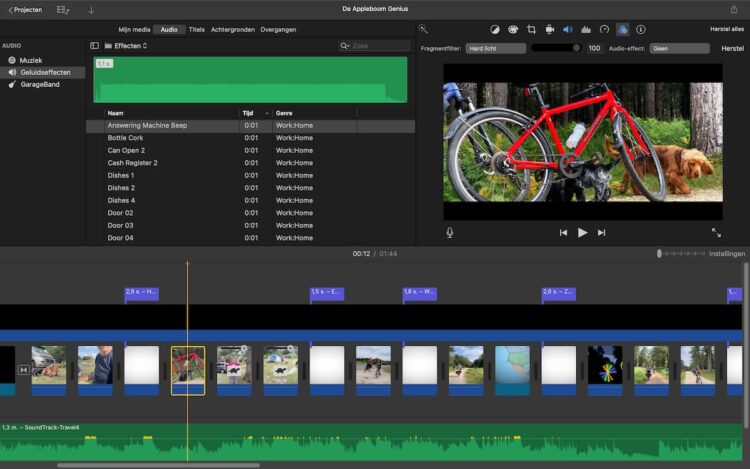
Task: Click the share export icon
Action: [x=733, y=9]
